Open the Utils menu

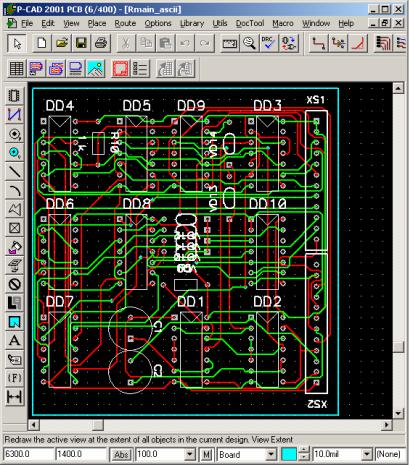[220, 23]
